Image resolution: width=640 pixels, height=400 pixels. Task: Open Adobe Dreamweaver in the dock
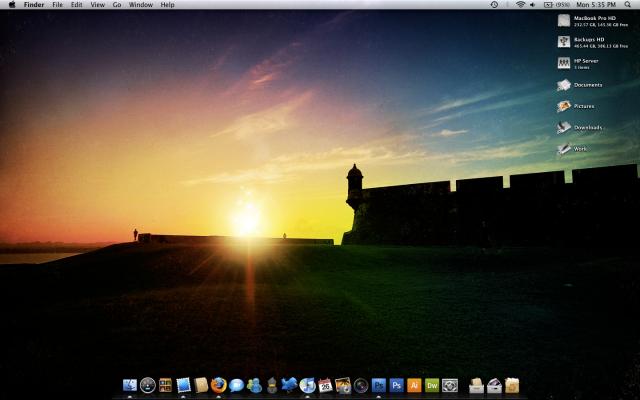[432, 385]
